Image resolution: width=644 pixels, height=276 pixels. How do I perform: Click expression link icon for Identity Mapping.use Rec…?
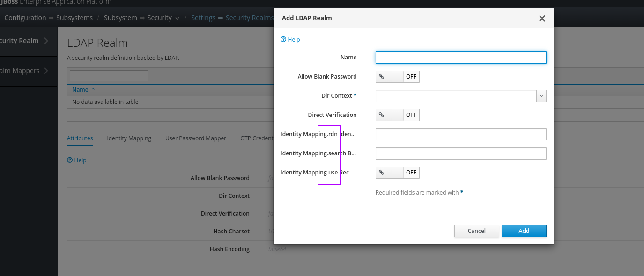tap(382, 173)
